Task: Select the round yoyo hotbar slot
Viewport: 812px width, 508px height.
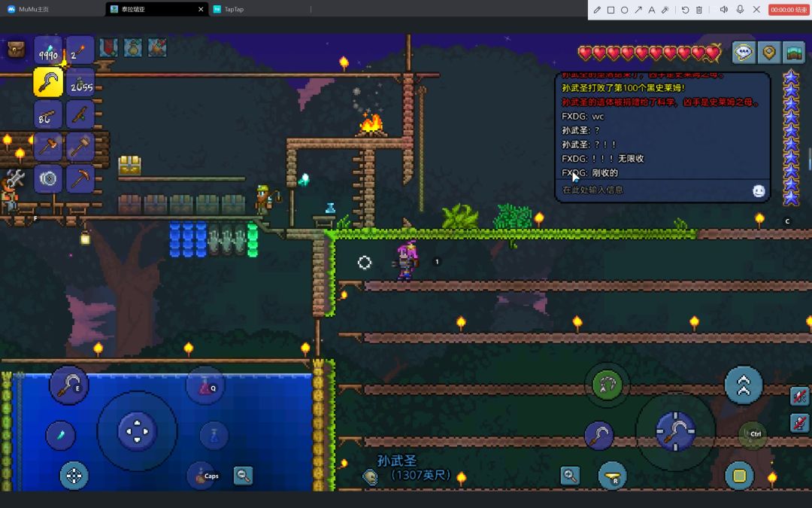Action: 48,179
